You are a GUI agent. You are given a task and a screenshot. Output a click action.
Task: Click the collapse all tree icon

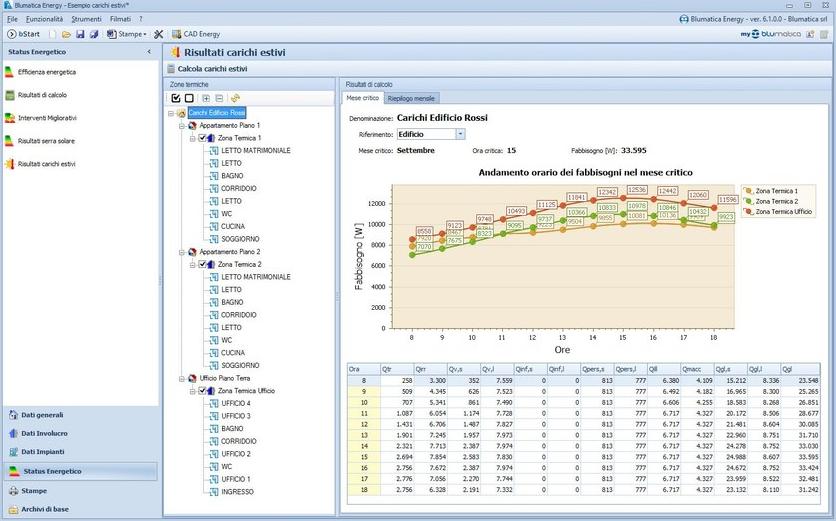[x=219, y=98]
